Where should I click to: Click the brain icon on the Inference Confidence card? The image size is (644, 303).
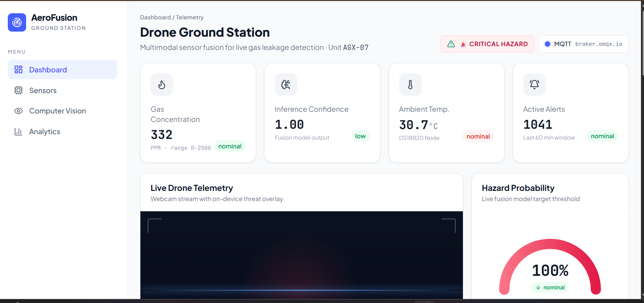coord(286,85)
